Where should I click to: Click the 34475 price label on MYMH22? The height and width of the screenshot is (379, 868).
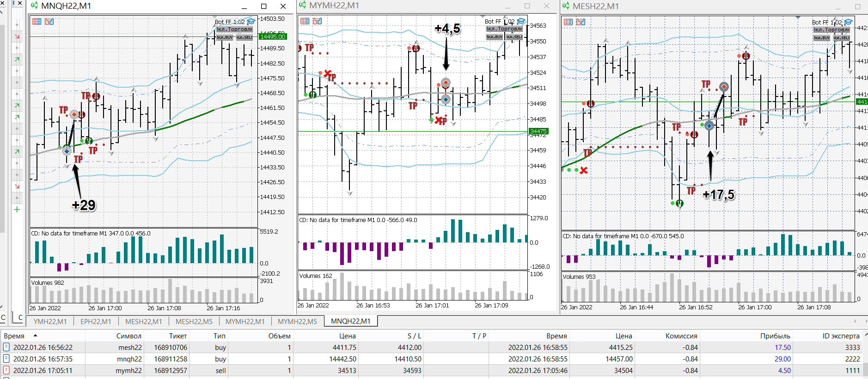pyautogui.click(x=538, y=131)
